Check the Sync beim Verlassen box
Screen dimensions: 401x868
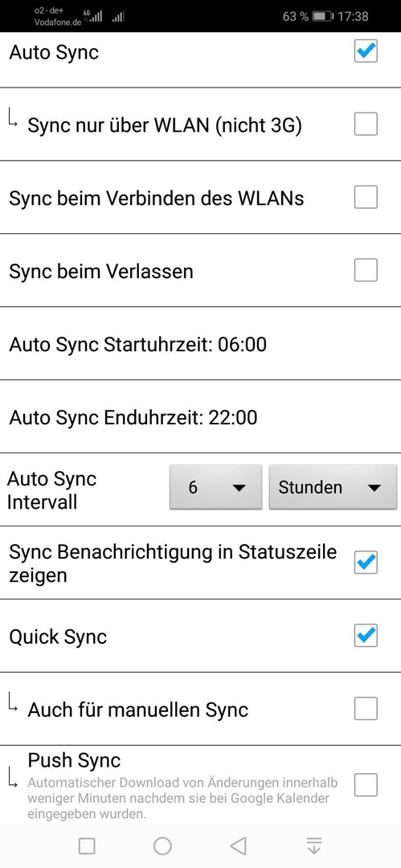[x=366, y=270]
